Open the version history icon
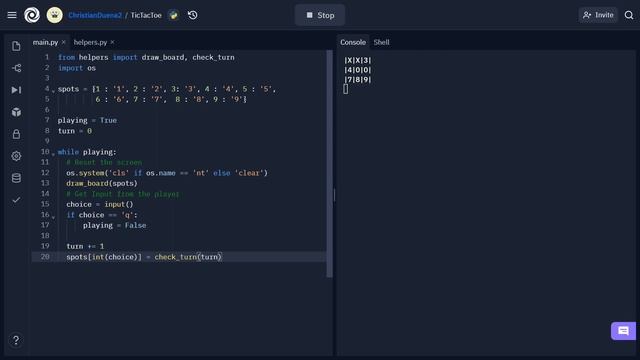This screenshot has width=640, height=360. click(x=193, y=15)
